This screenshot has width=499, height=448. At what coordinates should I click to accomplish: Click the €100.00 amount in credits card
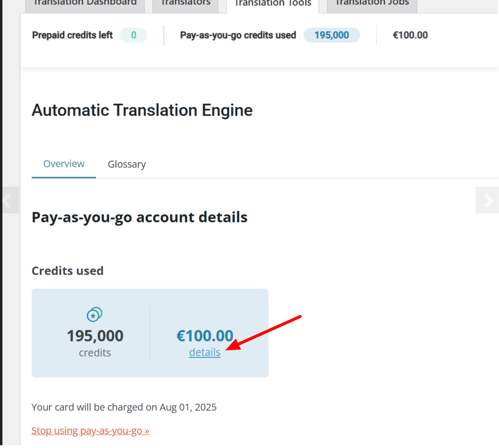205,336
